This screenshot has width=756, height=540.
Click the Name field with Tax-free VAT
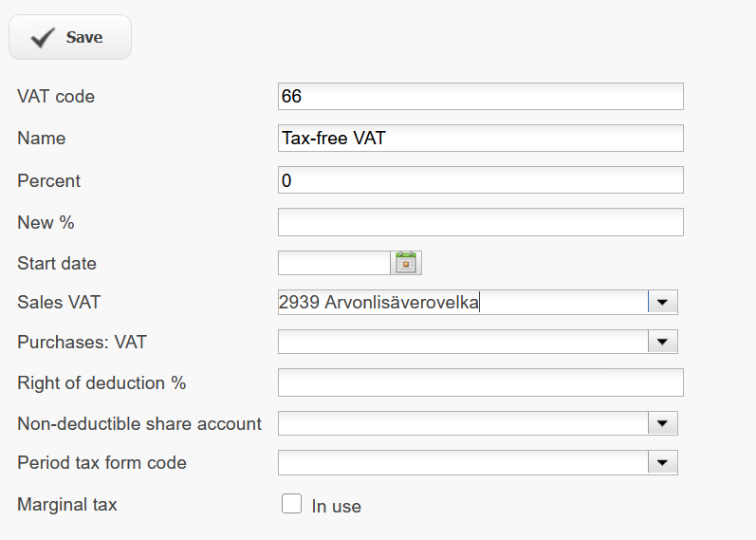coord(481,138)
